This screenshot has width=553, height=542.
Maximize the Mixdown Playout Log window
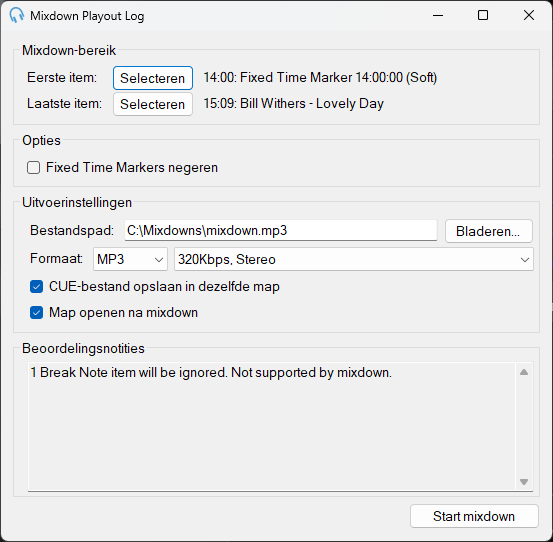pos(483,16)
